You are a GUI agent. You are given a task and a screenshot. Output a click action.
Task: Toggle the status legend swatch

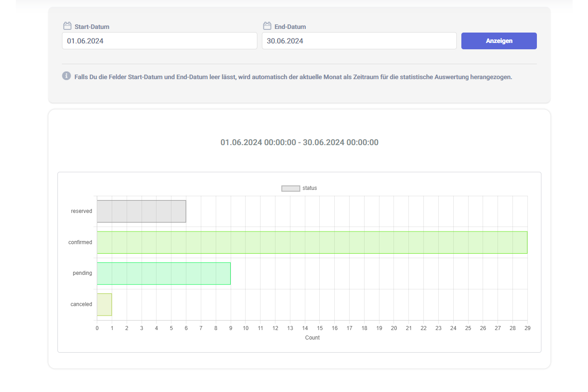point(291,189)
